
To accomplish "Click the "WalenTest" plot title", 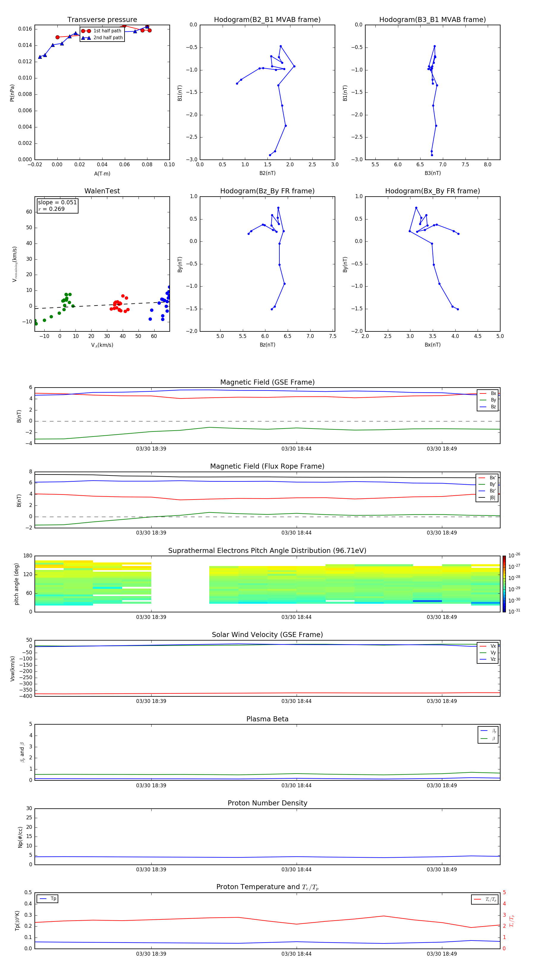I will pyautogui.click(x=102, y=191).
